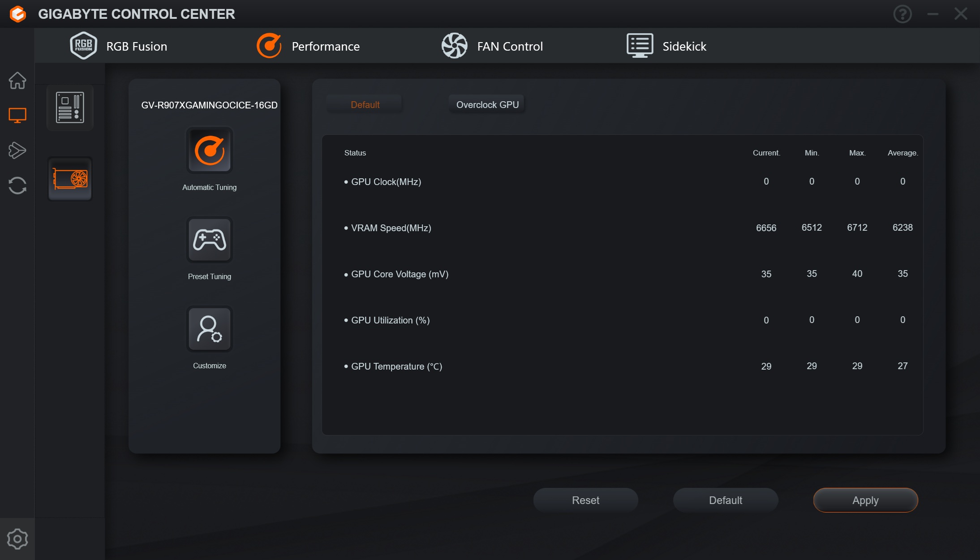The image size is (980, 560).
Task: Switch to the Performance tab
Action: click(308, 46)
